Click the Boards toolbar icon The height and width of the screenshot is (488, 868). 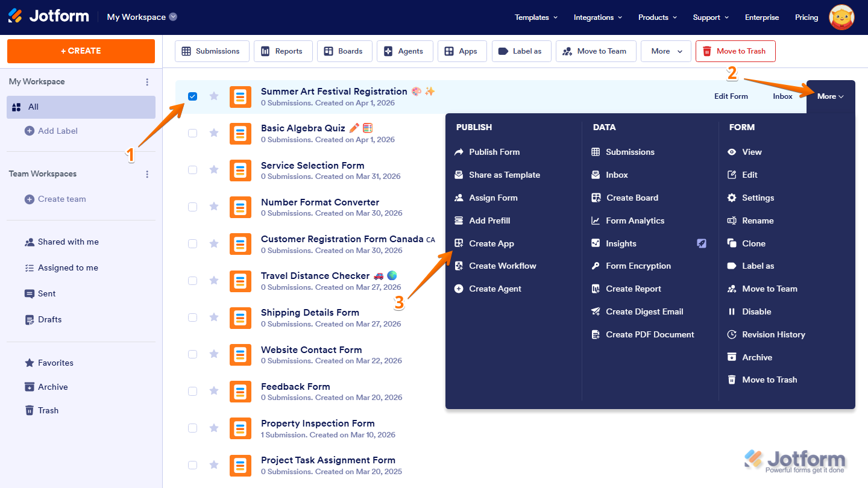(344, 51)
